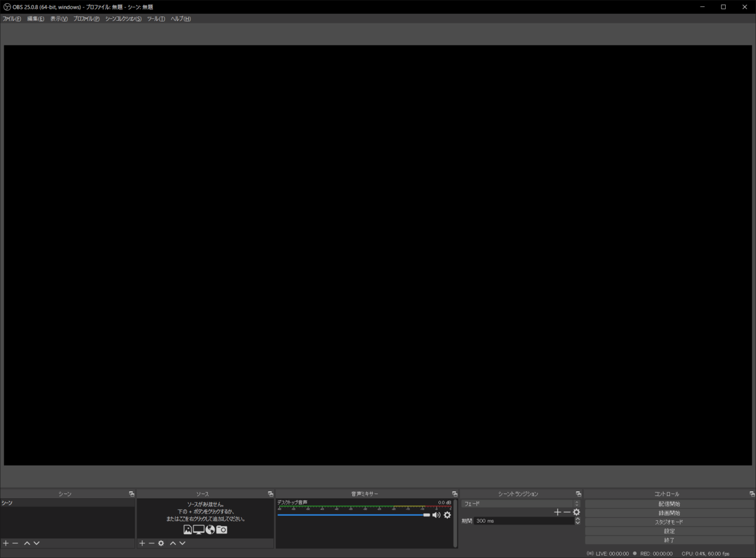756x558 pixels.
Task: Open 設定 settings
Action: pos(669,532)
